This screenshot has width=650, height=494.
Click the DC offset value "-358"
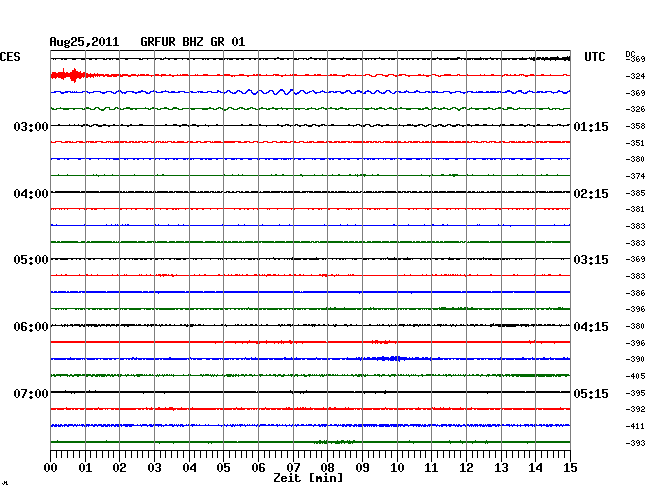635,126
